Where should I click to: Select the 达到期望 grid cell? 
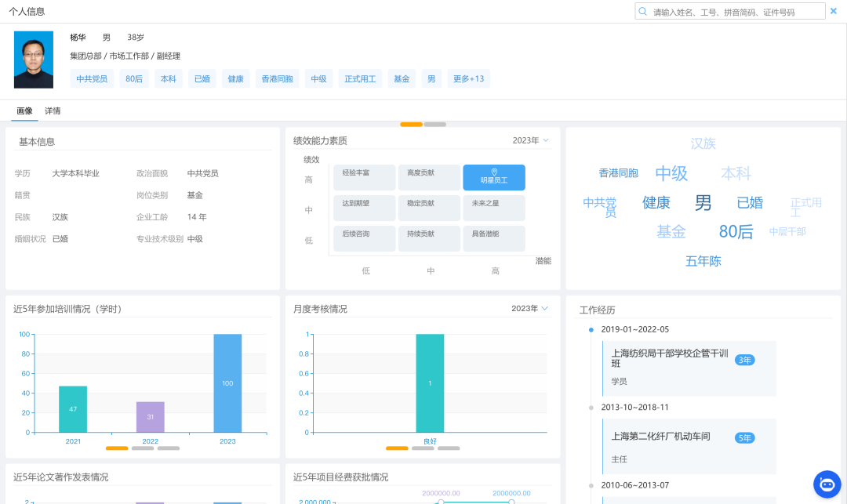pos(364,208)
